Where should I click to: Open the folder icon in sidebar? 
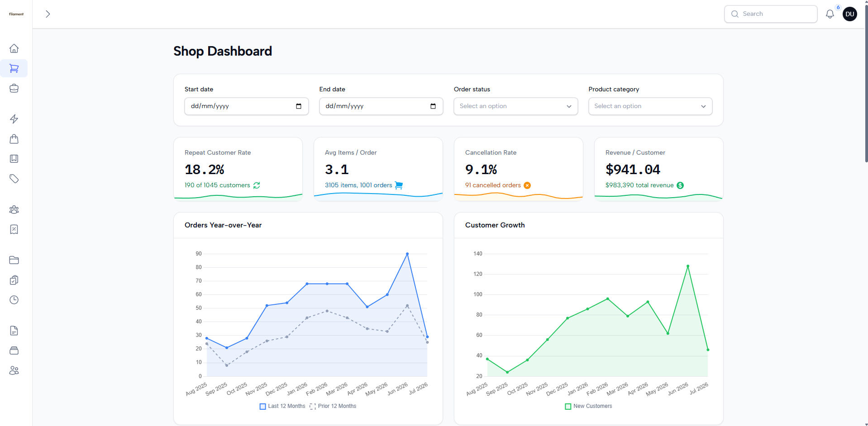[x=14, y=260]
